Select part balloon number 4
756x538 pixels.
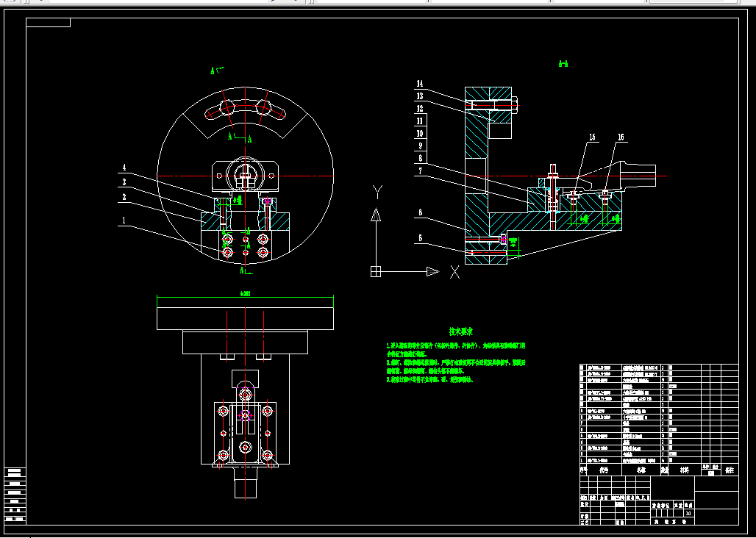point(124,168)
